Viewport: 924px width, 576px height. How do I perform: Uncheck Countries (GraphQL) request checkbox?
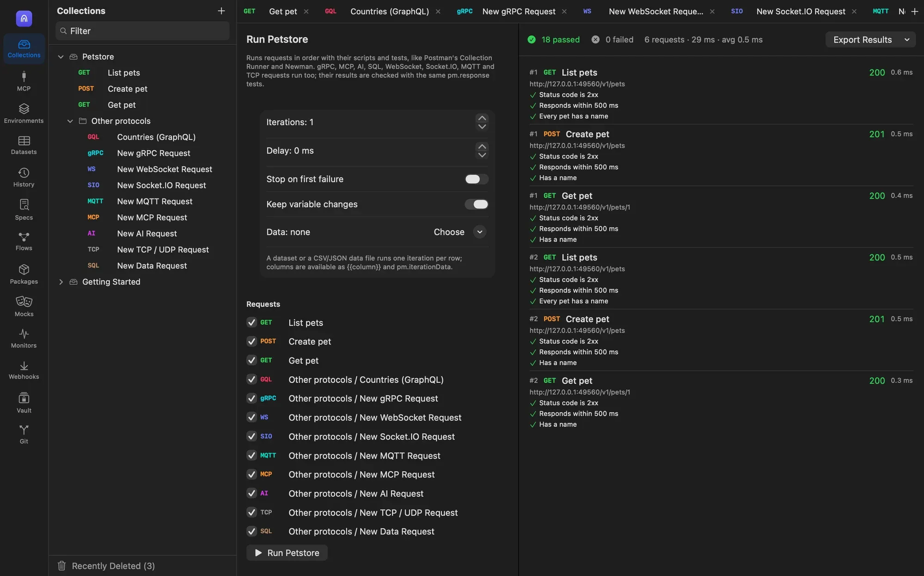[251, 379]
